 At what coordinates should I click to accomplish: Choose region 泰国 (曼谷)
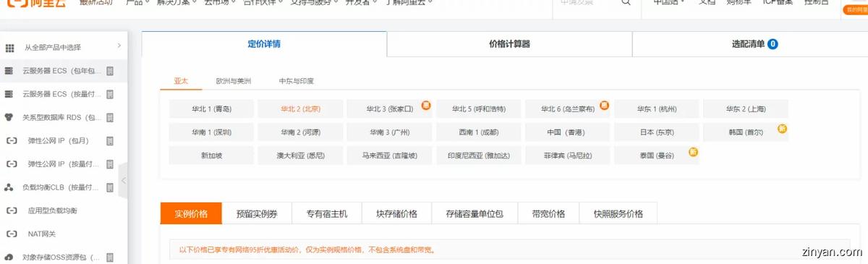click(656, 156)
